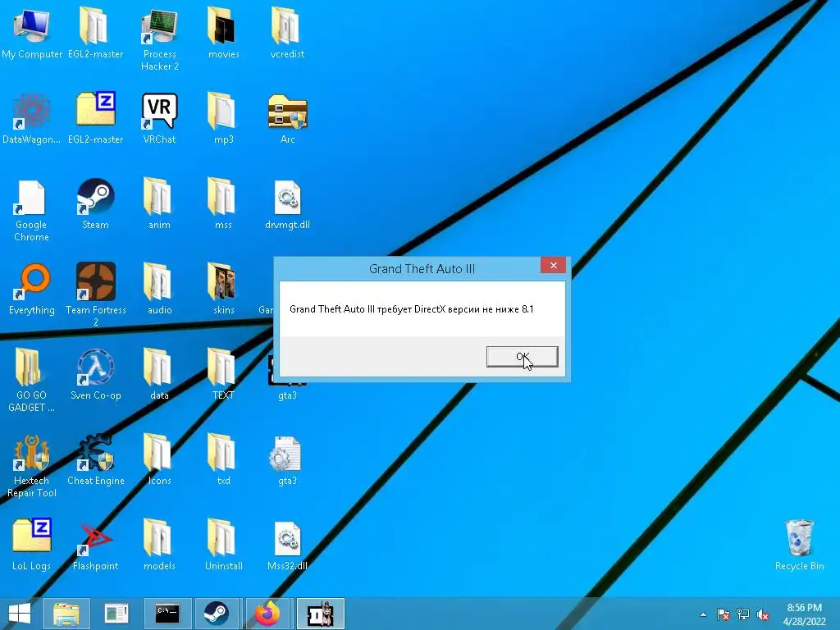Select the Mss32.dll file icon

[287, 545]
